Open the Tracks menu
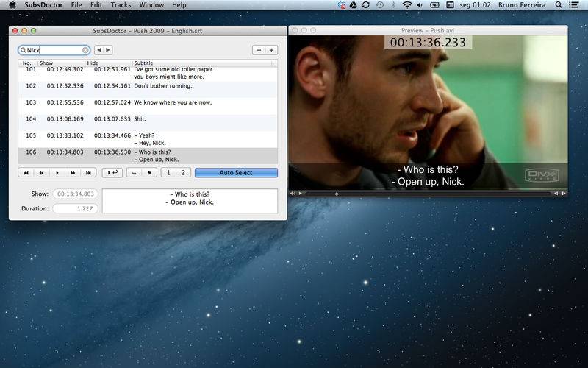Image resolution: width=588 pixels, height=368 pixels. click(121, 5)
